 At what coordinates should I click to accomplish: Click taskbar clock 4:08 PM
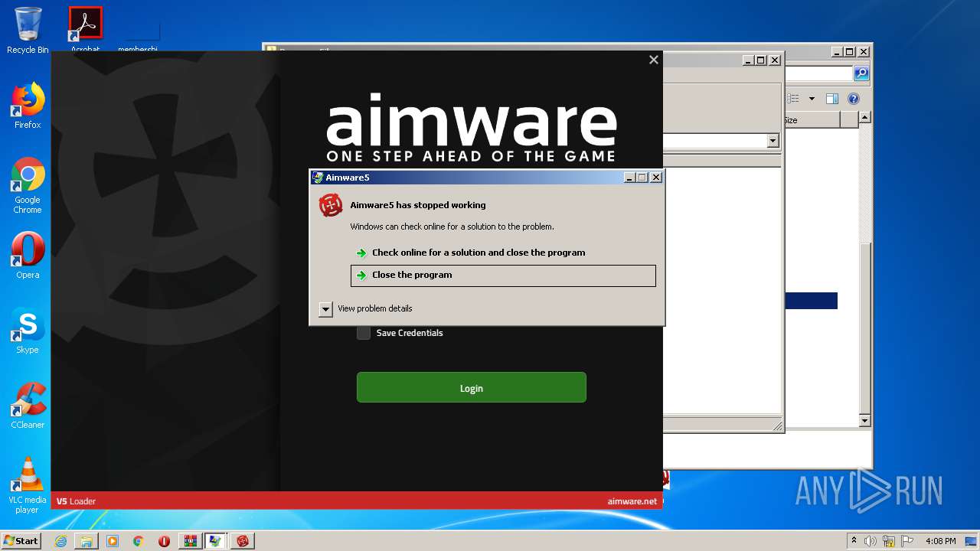click(940, 541)
